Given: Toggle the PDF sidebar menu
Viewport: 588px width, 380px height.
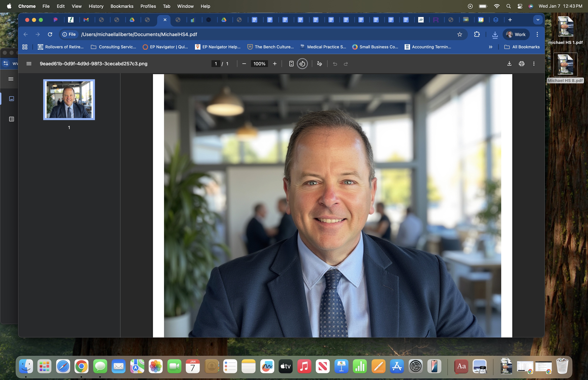Looking at the screenshot, I should 29,64.
